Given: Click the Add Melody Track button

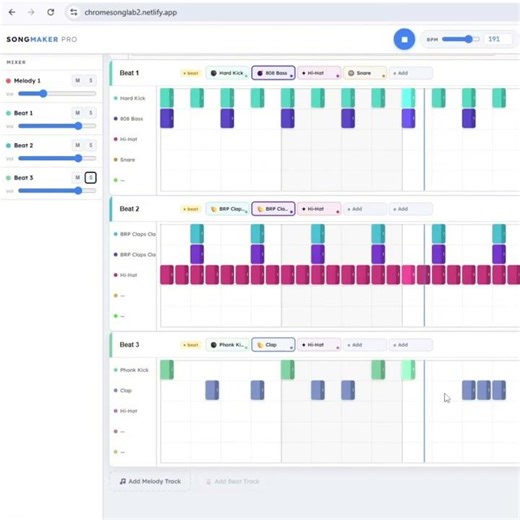Looking at the screenshot, I should [150, 481].
